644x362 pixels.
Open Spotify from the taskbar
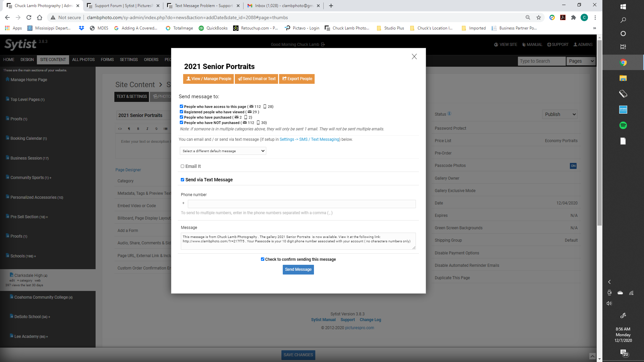point(623,125)
